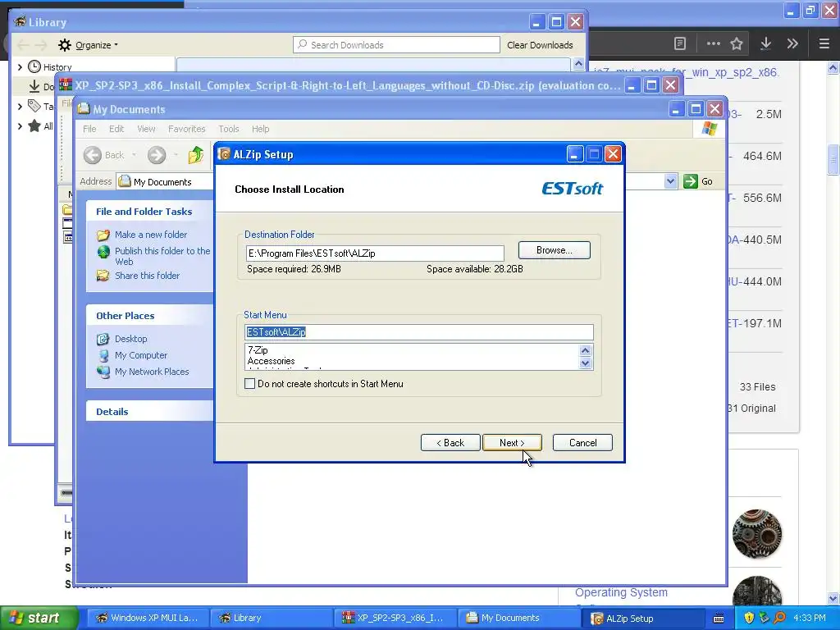
Task: Open File menu in My Documents
Action: 89,129
